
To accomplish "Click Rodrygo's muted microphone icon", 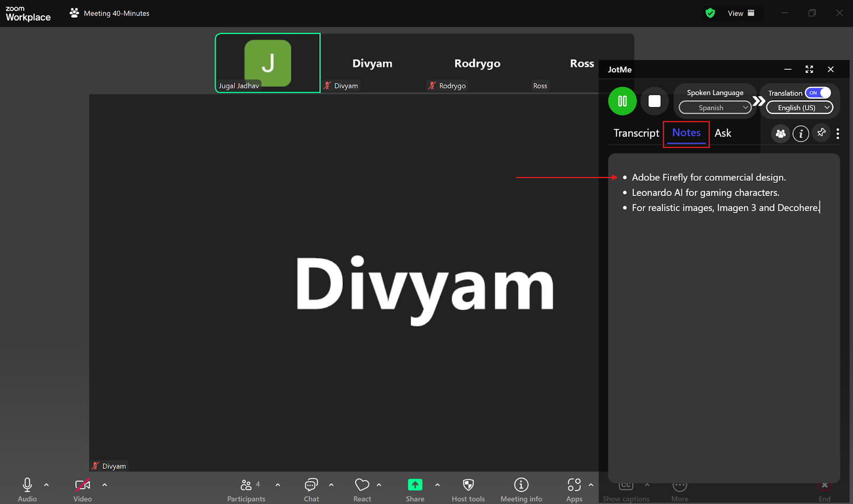I will (432, 85).
